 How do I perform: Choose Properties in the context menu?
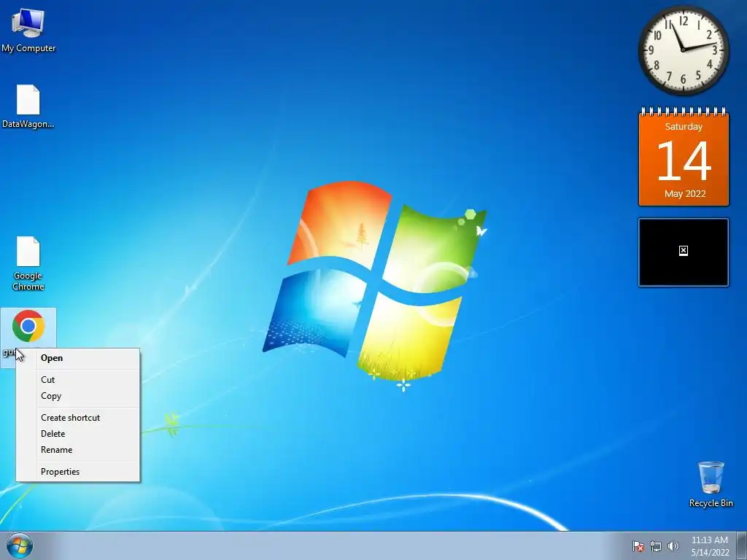point(78,472)
